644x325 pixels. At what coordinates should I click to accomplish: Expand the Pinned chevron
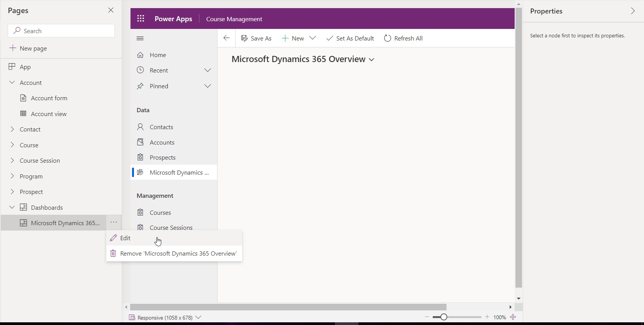click(x=208, y=86)
